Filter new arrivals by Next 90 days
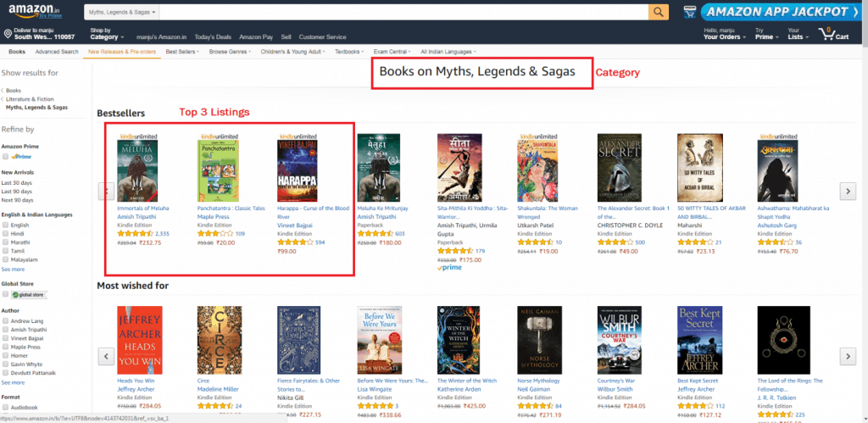The height and width of the screenshot is (423, 868). pyautogui.click(x=17, y=200)
